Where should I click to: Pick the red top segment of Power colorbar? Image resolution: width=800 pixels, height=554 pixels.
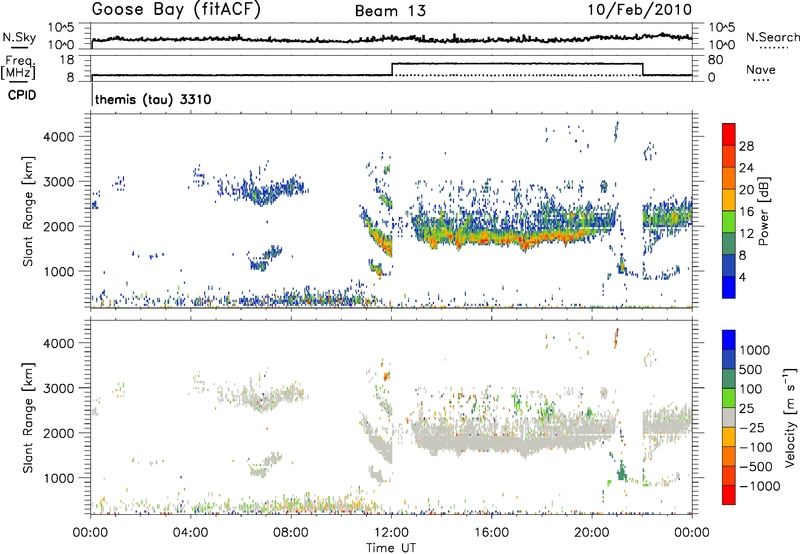729,135
